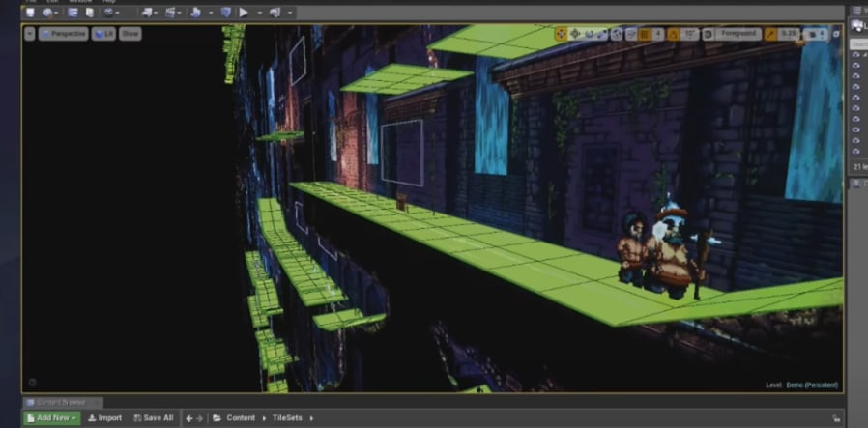This screenshot has width=868, height=428.
Task: Toggle scale snapping icon
Action: pyautogui.click(x=770, y=34)
